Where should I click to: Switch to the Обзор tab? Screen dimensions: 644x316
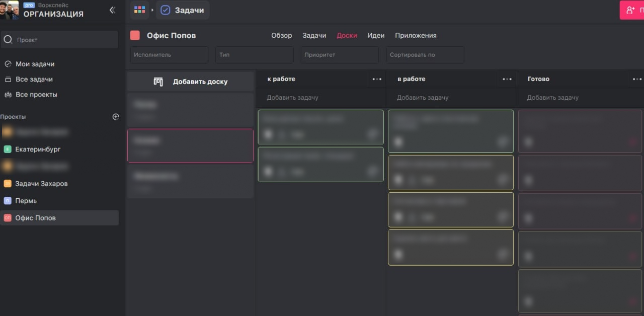pos(281,36)
